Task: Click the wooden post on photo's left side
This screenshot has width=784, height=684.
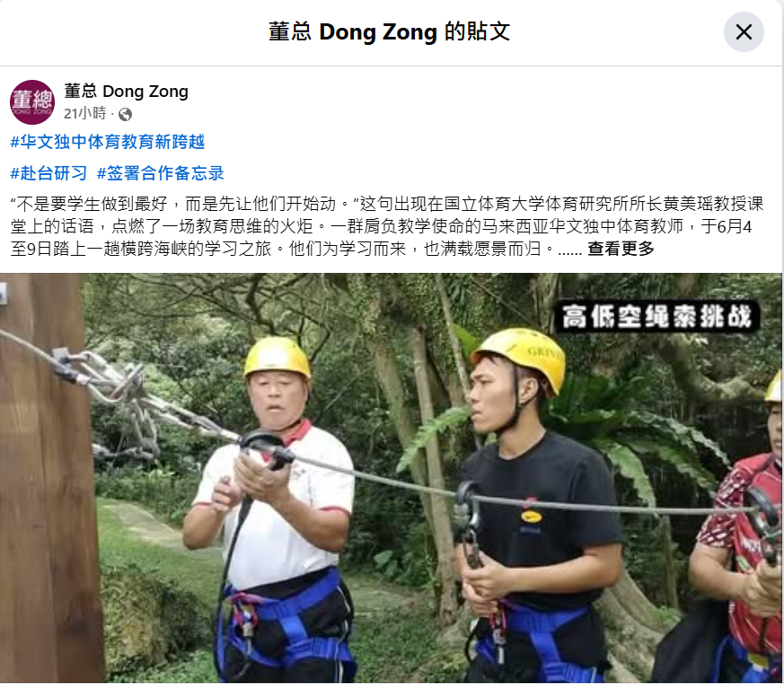Action: tap(48, 478)
